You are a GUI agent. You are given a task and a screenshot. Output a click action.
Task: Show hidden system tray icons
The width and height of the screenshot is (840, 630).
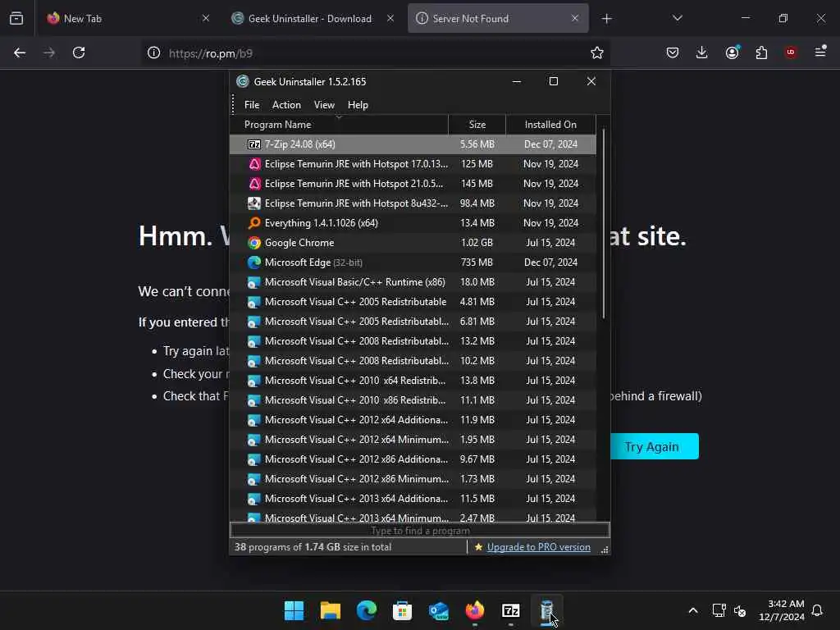click(x=692, y=610)
